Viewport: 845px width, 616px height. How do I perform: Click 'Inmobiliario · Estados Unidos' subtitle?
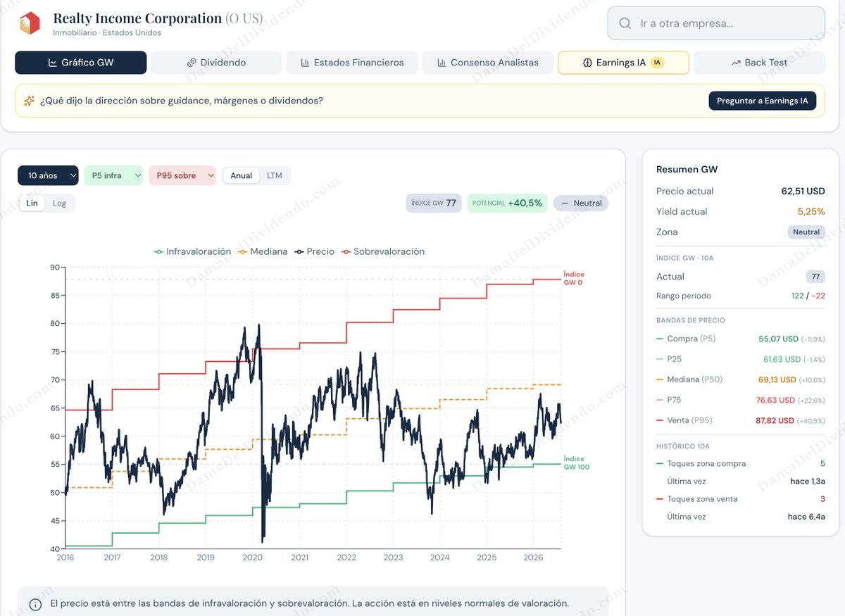click(x=107, y=33)
